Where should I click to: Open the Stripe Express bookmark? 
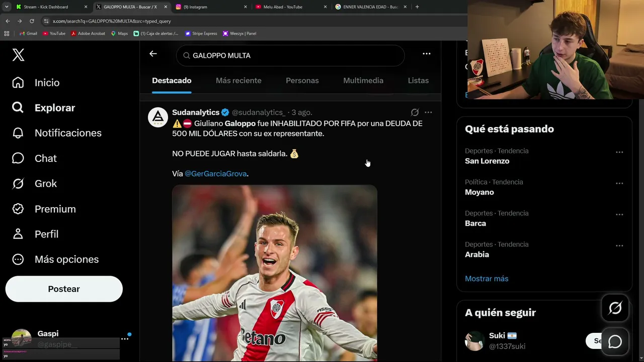pyautogui.click(x=201, y=34)
